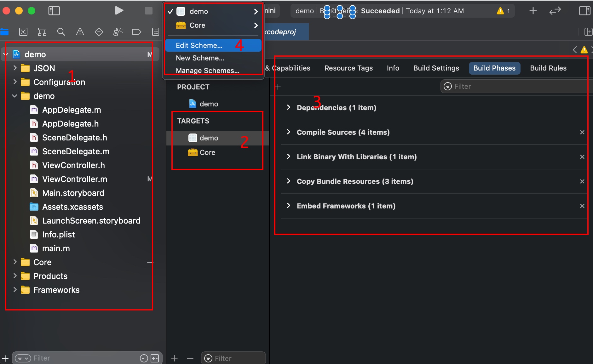The image size is (593, 364).
Task: Expand Embed Frameworks section
Action: (x=288, y=206)
